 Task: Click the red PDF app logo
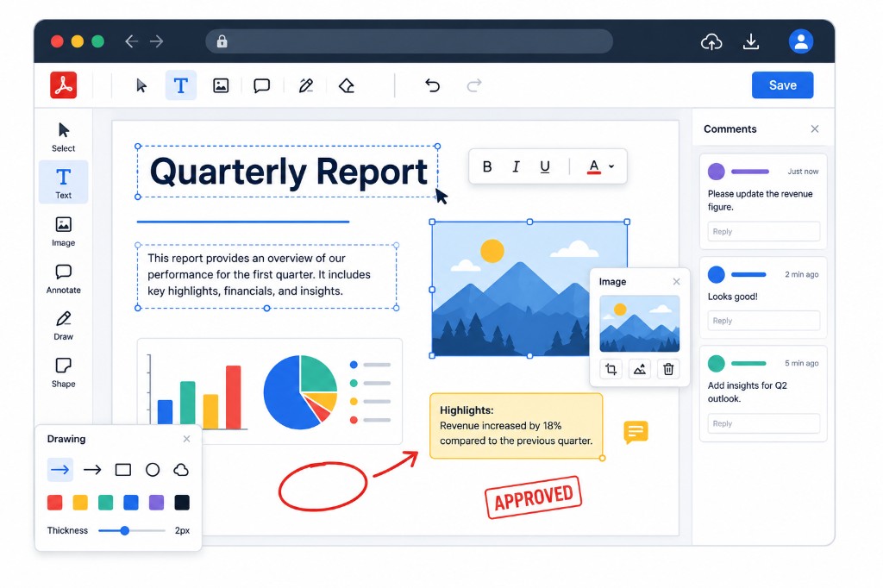click(63, 85)
